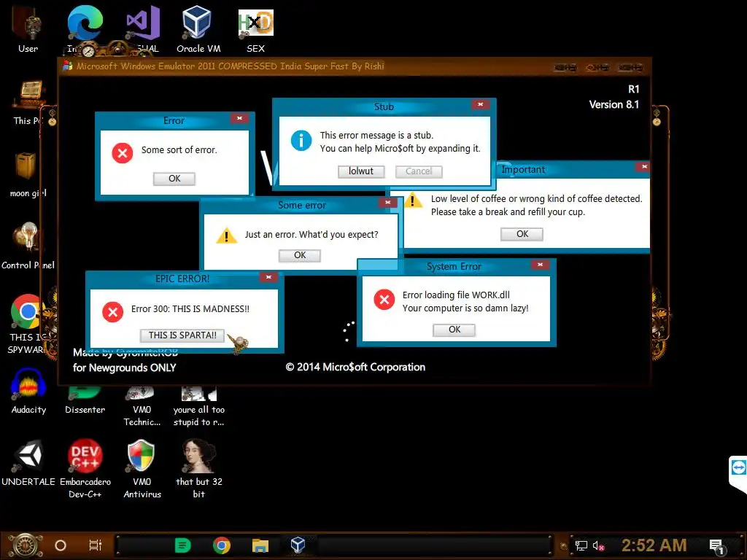
Task: Click the 2:52 AM clock
Action: tap(654, 545)
